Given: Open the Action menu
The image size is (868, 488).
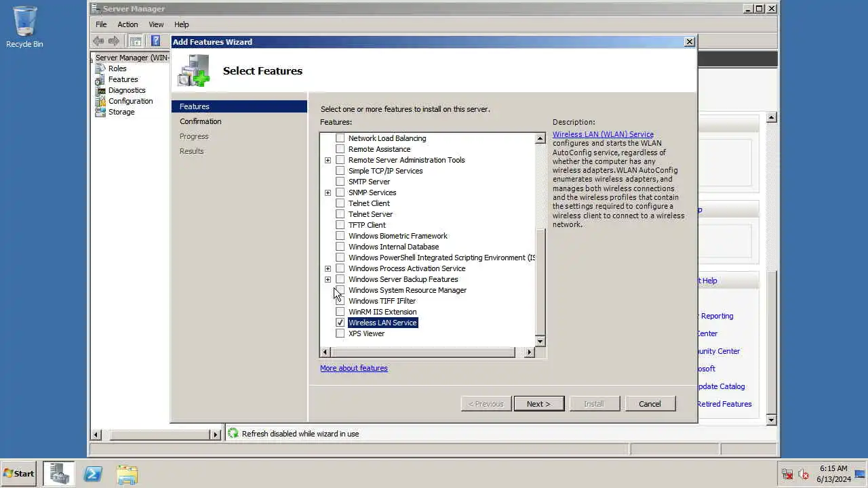Looking at the screenshot, I should [127, 24].
